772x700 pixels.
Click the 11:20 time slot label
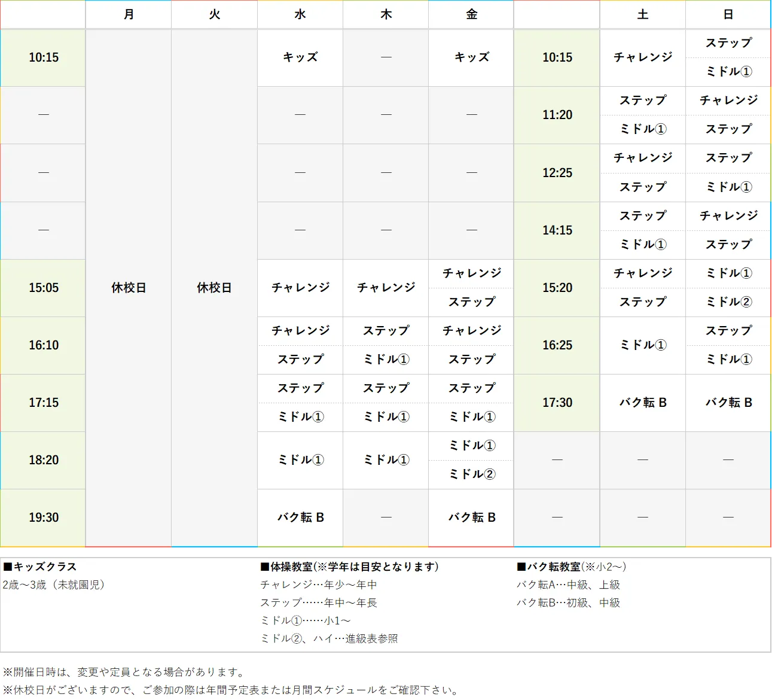point(556,115)
